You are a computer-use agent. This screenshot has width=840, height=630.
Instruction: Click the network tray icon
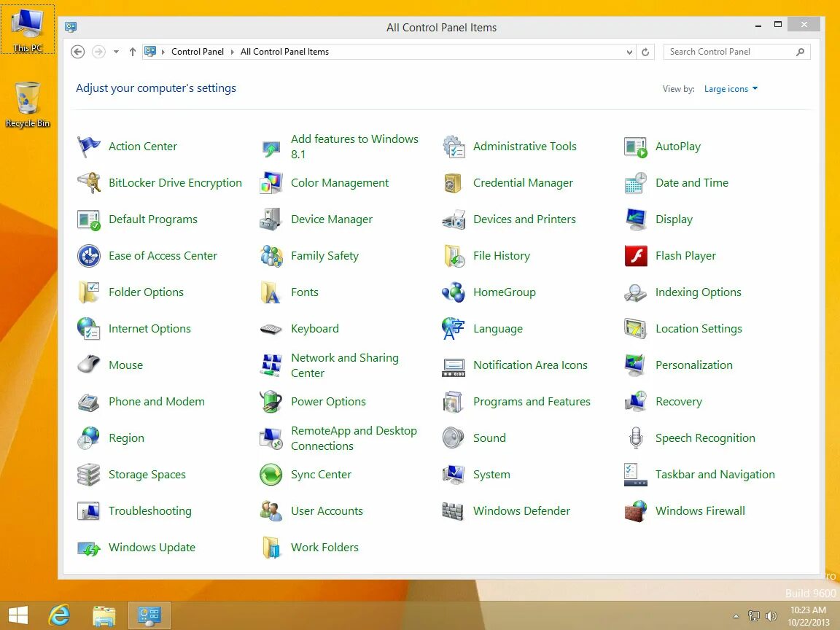754,617
